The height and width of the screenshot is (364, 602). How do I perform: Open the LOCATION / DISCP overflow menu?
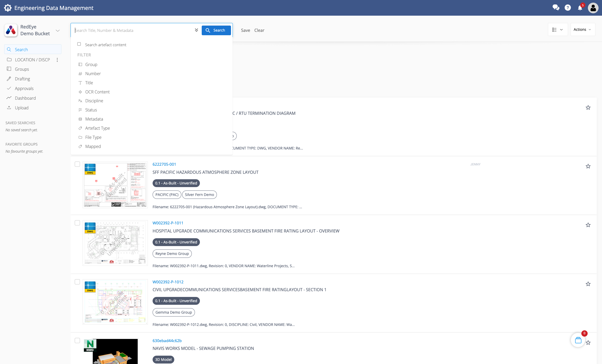(x=57, y=59)
